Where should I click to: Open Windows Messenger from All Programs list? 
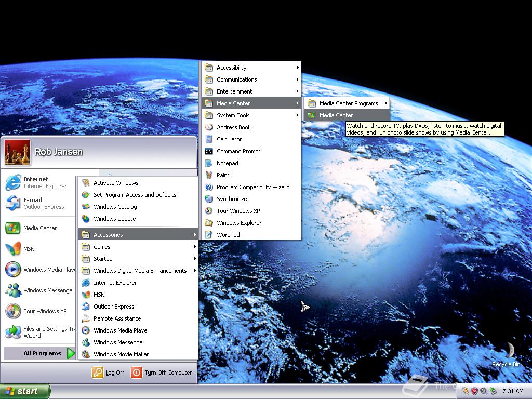[138, 342]
